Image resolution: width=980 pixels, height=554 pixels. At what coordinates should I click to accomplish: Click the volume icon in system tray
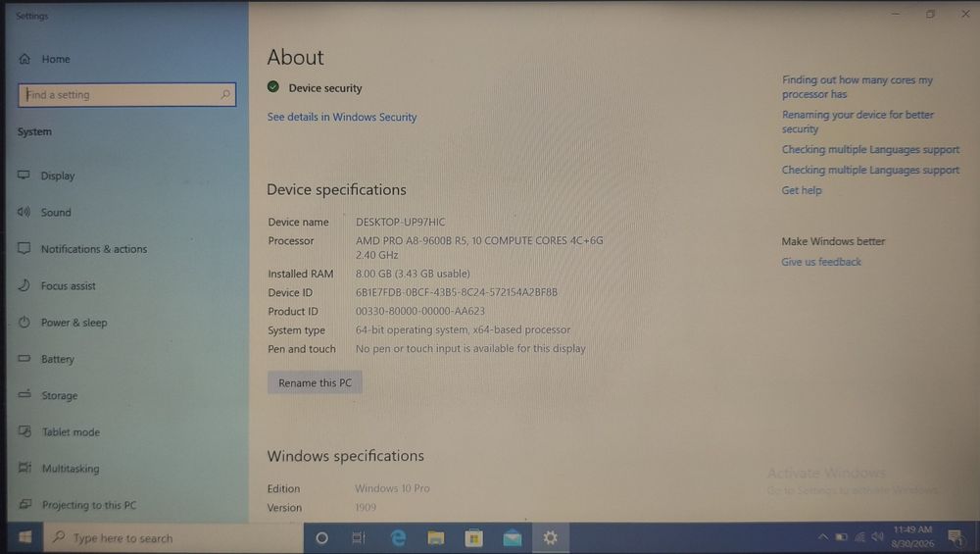coord(878,537)
